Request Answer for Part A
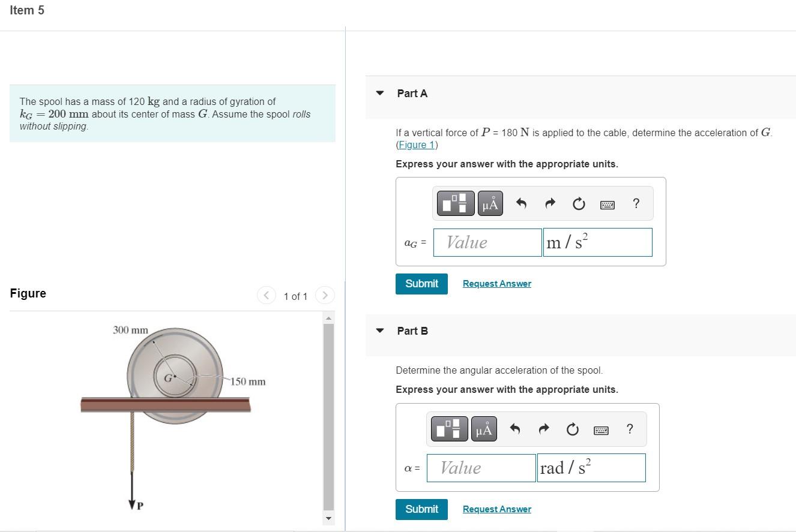The image size is (796, 532). (x=497, y=284)
